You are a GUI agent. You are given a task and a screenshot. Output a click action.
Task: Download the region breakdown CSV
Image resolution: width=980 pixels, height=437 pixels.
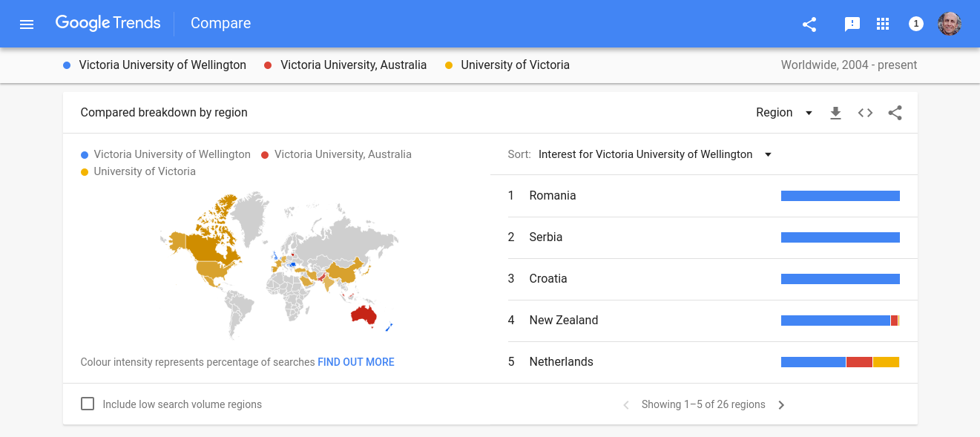[835, 113]
